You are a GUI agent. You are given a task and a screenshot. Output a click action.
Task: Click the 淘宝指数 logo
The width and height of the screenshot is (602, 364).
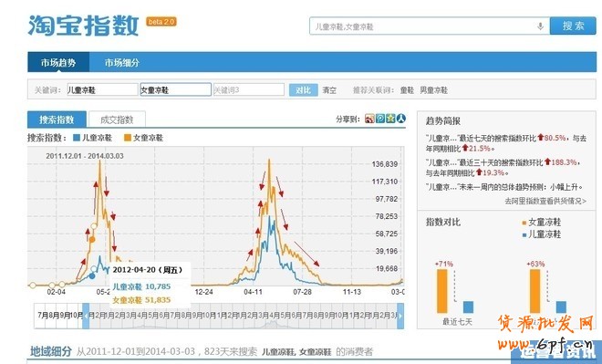click(83, 26)
